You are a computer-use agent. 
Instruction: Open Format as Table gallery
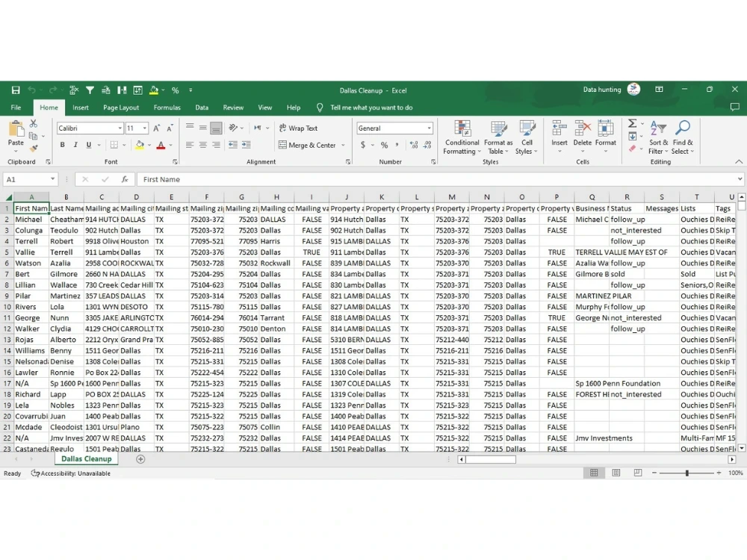[498, 137]
